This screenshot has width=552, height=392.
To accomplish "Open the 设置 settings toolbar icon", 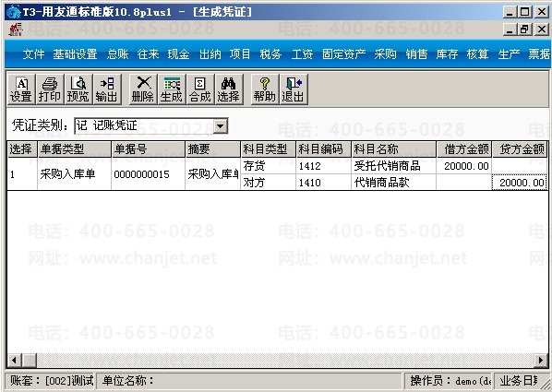I will (21, 89).
